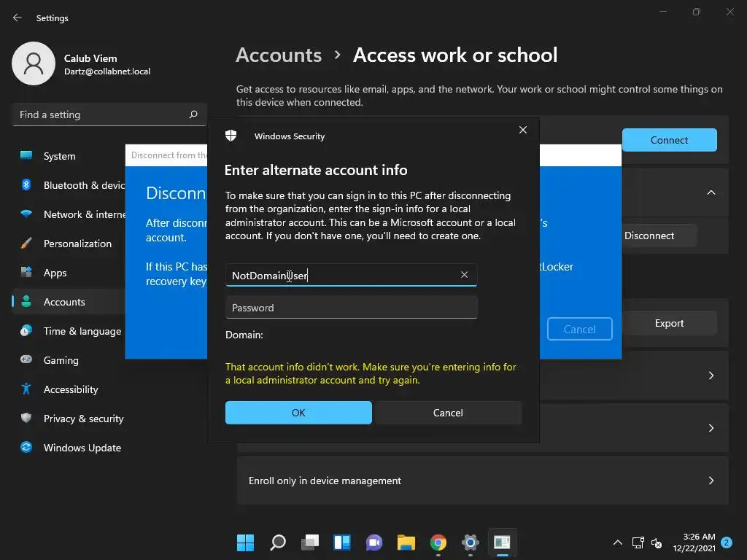Select the Apps icon in sidebar
The height and width of the screenshot is (560, 747).
coord(26,273)
